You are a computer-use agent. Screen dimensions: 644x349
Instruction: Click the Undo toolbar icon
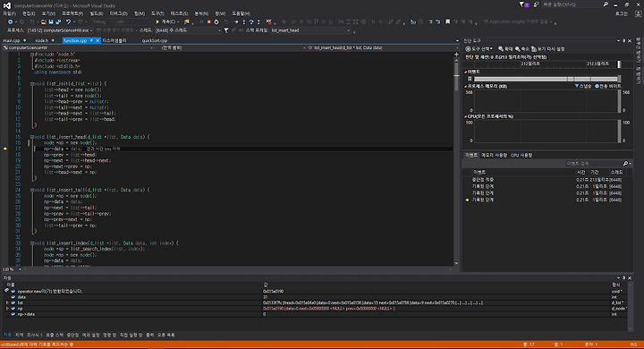pyautogui.click(x=69, y=21)
